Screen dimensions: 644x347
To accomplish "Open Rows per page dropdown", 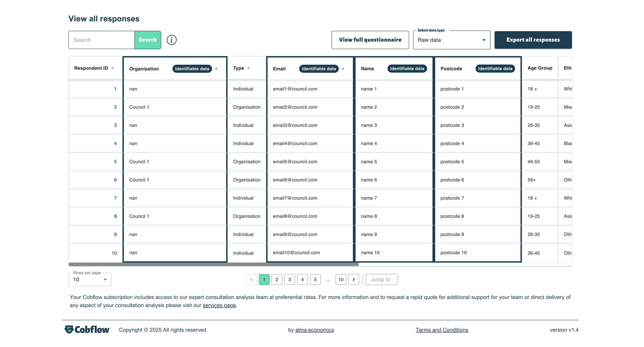I will [90, 279].
